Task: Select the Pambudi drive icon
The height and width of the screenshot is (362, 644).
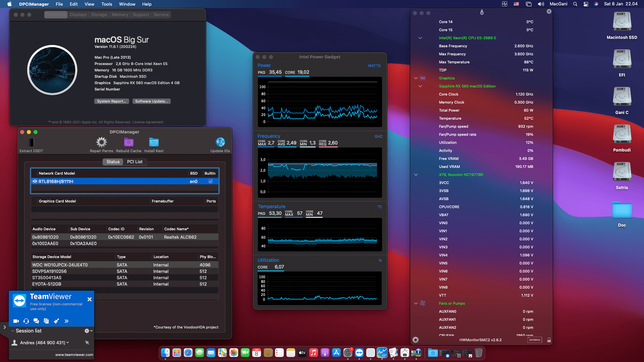Action: click(622, 134)
